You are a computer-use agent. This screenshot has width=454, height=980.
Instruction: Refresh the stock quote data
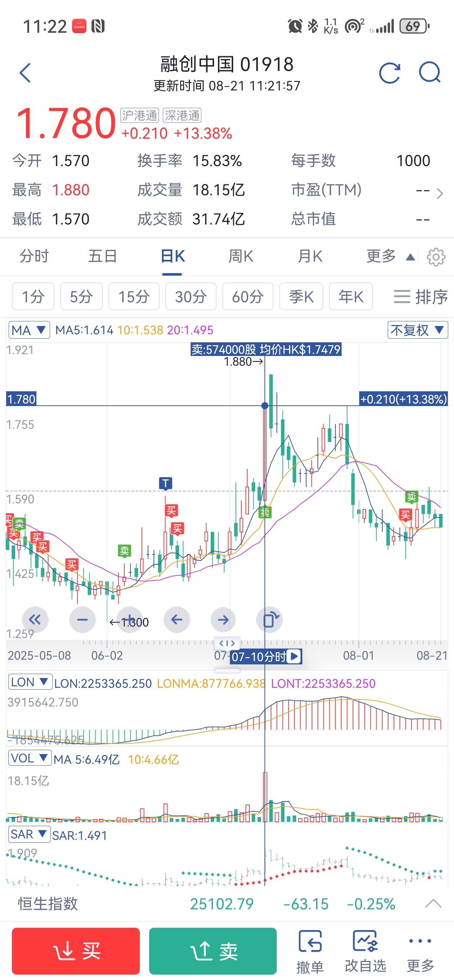pyautogui.click(x=390, y=72)
